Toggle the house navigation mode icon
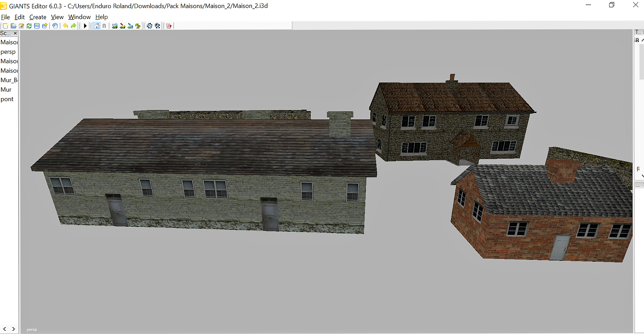Screen dimensions: 644x334 97,26
